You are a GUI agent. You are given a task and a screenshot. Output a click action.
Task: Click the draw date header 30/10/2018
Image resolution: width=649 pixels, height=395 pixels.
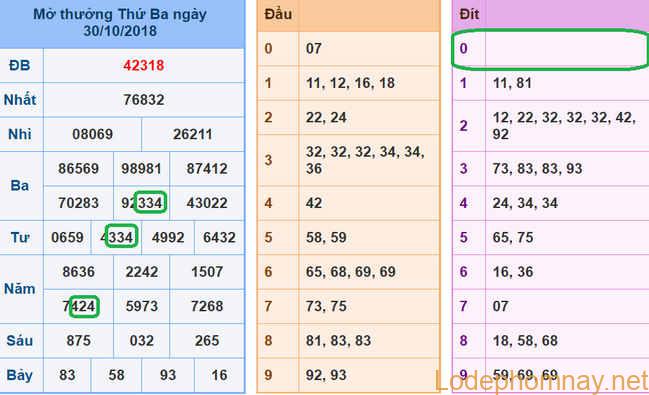click(x=120, y=31)
